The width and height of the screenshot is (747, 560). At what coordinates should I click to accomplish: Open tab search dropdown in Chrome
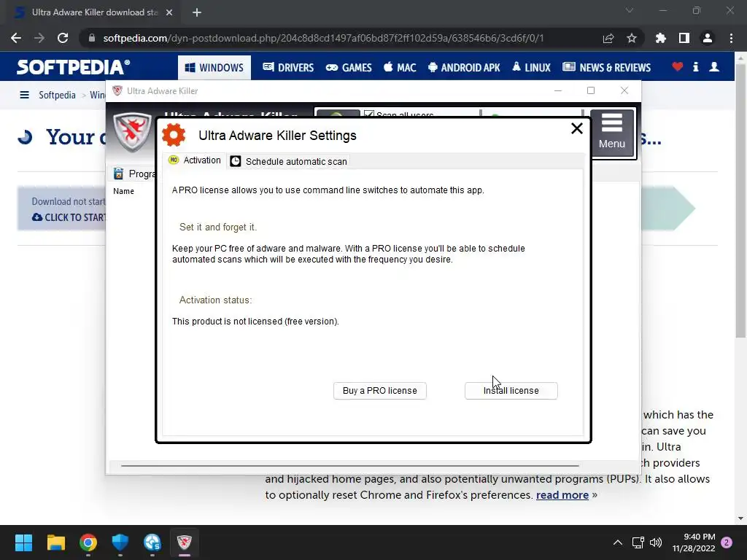(x=630, y=10)
